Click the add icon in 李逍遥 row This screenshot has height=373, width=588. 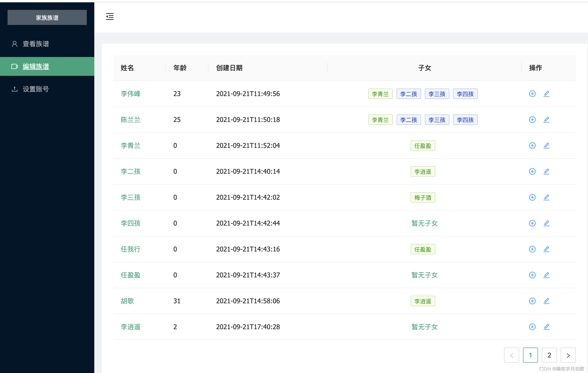click(532, 327)
